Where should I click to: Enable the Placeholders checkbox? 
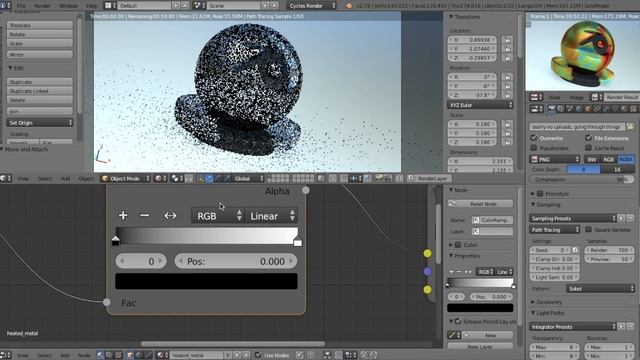coord(533,147)
